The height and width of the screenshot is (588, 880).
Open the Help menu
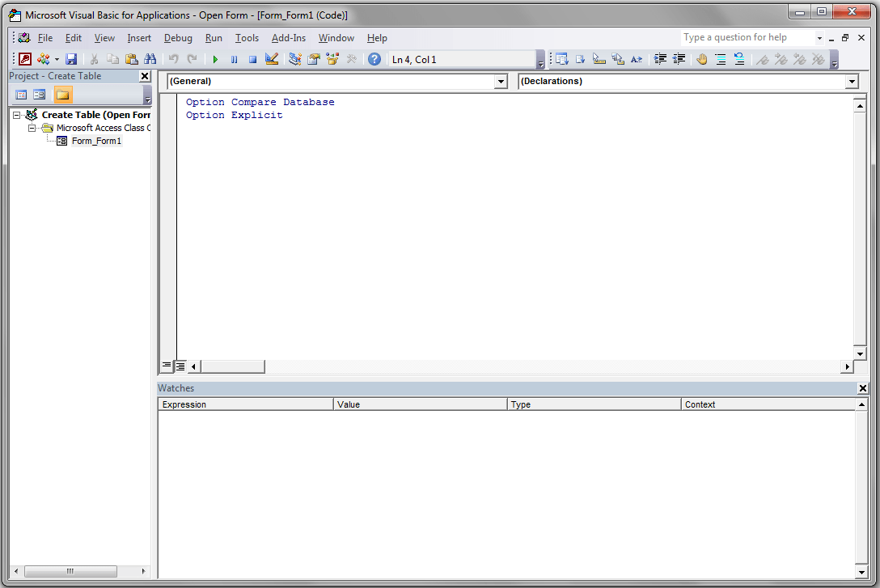pyautogui.click(x=377, y=37)
